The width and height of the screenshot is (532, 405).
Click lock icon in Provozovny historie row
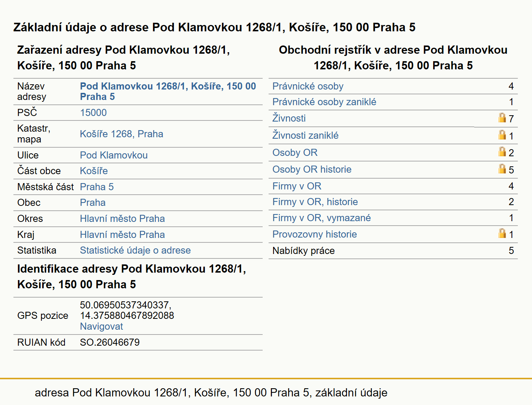click(502, 233)
